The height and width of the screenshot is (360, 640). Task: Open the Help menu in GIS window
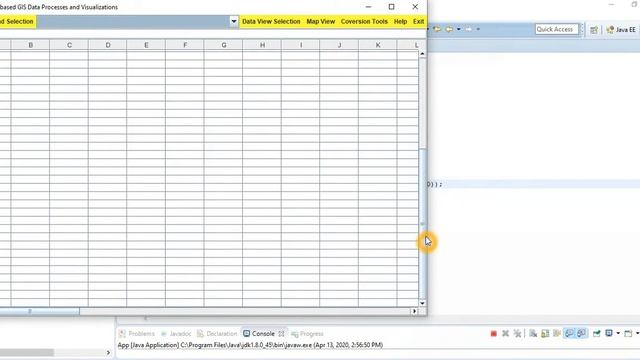click(x=400, y=21)
